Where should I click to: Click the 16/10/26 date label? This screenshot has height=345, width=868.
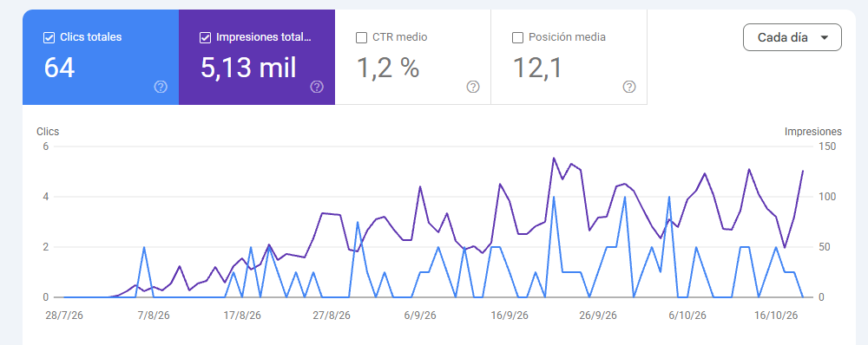pos(776,316)
